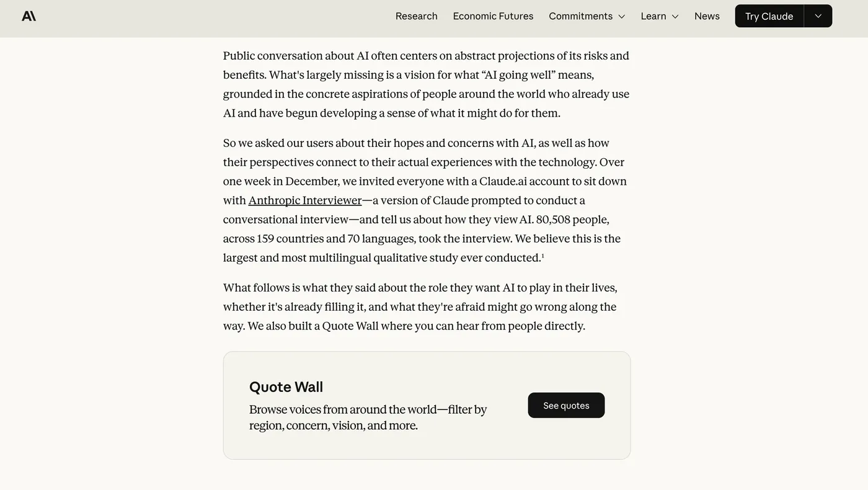Click footnote 1 after 'ever conducted.'
Image resolution: width=868 pixels, height=490 pixels.
[542, 255]
